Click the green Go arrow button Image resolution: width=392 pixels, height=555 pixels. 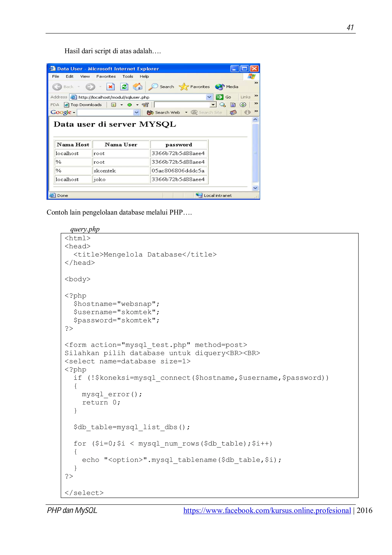(219, 97)
